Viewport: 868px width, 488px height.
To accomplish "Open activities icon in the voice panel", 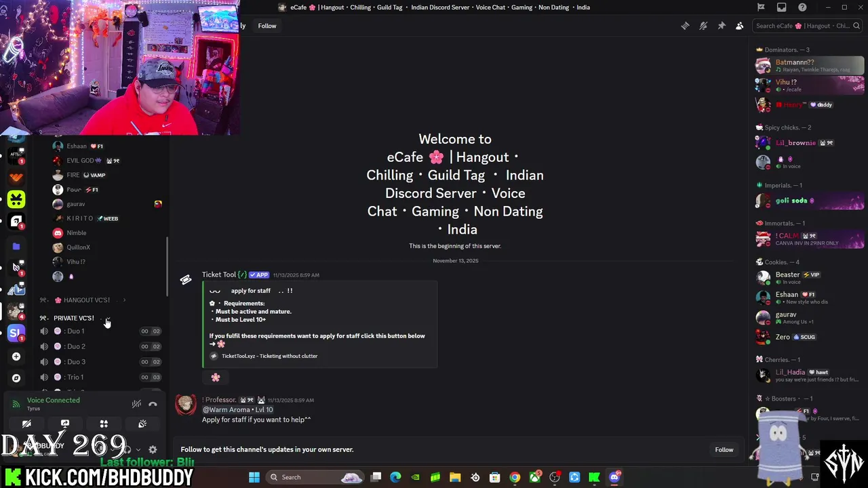I will (104, 424).
